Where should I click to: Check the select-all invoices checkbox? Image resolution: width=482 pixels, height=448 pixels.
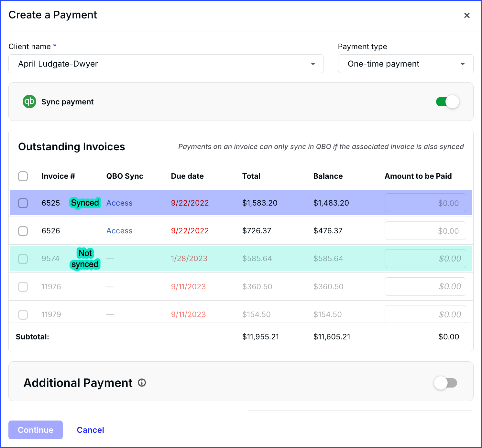click(23, 176)
